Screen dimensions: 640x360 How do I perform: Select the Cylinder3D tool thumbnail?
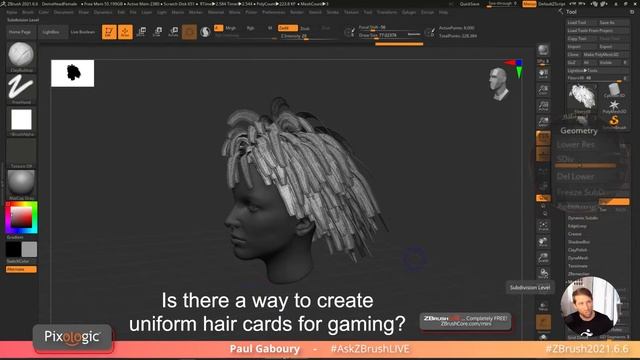pyautogui.click(x=614, y=90)
